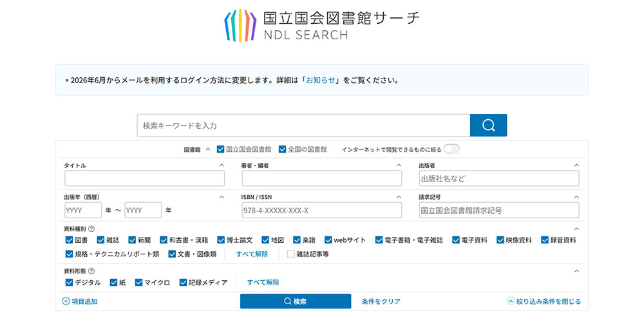Collapse the 著者・編者 field chevron
Viewport: 644px width, 322px height.
399,165
